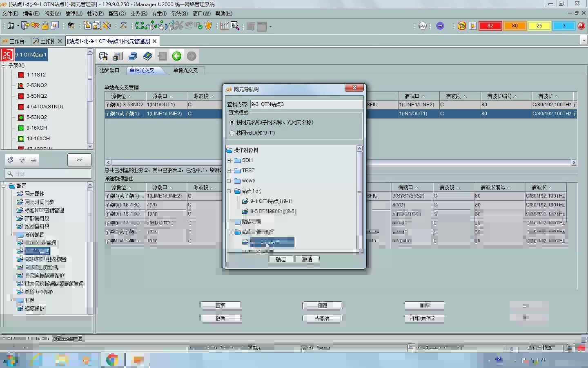Click the 1-11ST2 red board icon
The width and height of the screenshot is (588, 368).
(21, 75)
